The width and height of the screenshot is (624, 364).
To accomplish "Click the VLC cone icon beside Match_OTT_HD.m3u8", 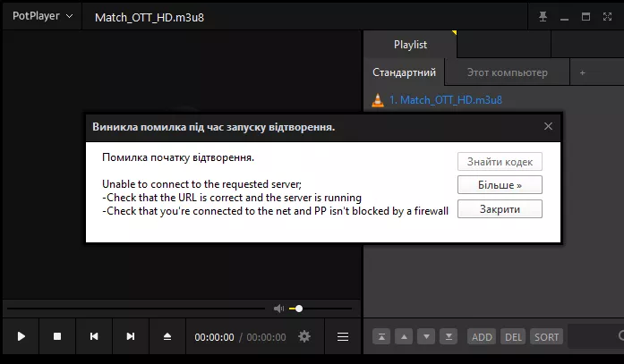I will pos(378,100).
